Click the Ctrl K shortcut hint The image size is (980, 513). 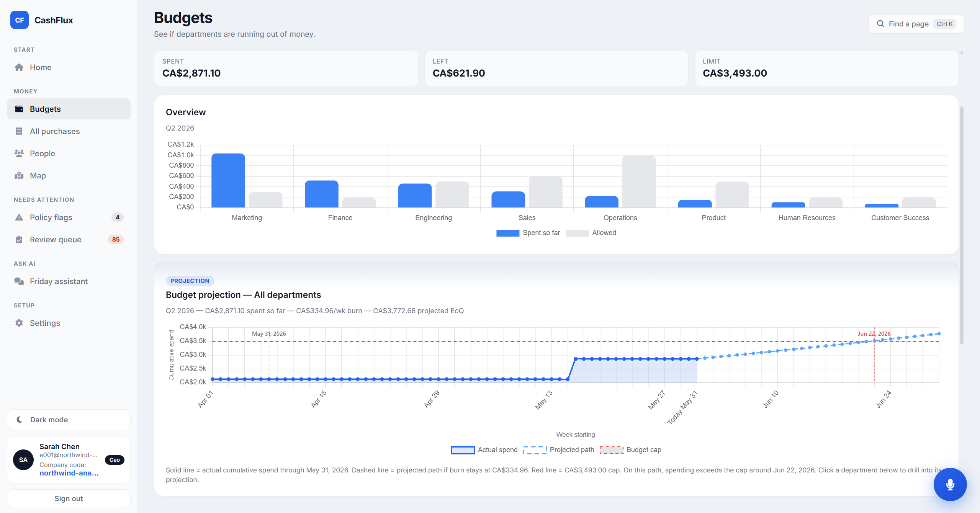(x=944, y=24)
